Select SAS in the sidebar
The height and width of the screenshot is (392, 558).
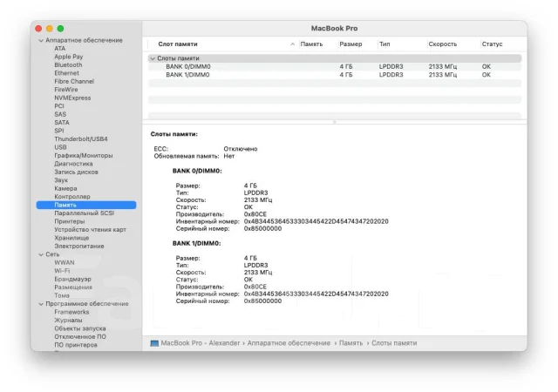60,114
